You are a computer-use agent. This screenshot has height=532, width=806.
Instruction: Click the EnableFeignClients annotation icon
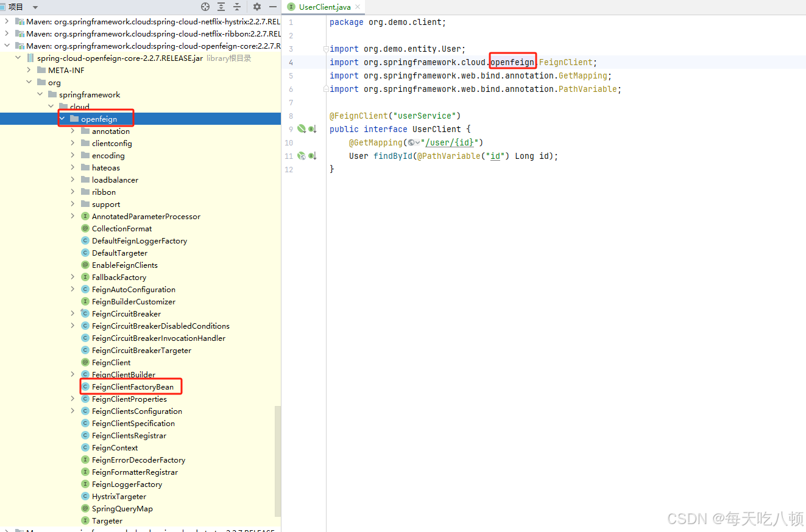tap(85, 265)
